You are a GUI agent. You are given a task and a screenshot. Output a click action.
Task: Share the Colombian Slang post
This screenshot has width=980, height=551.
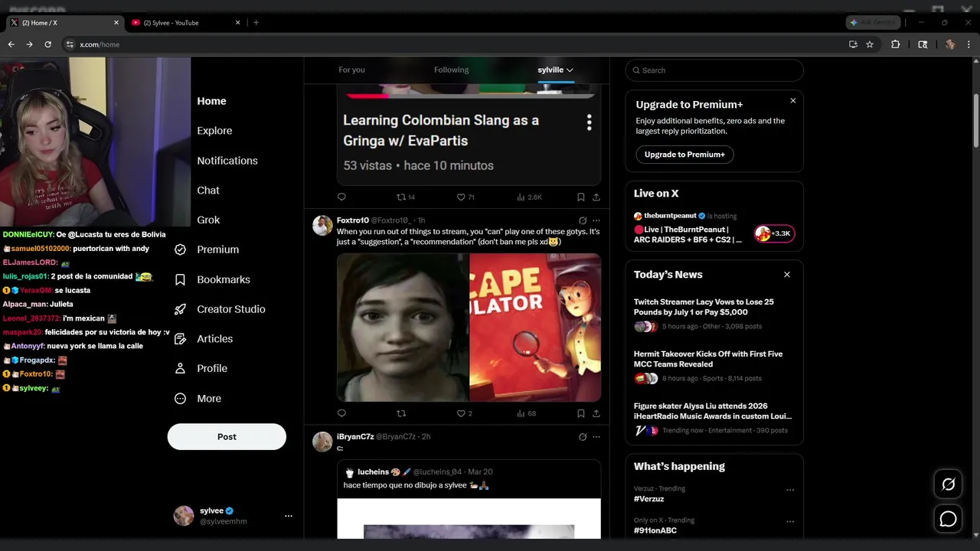(x=596, y=197)
